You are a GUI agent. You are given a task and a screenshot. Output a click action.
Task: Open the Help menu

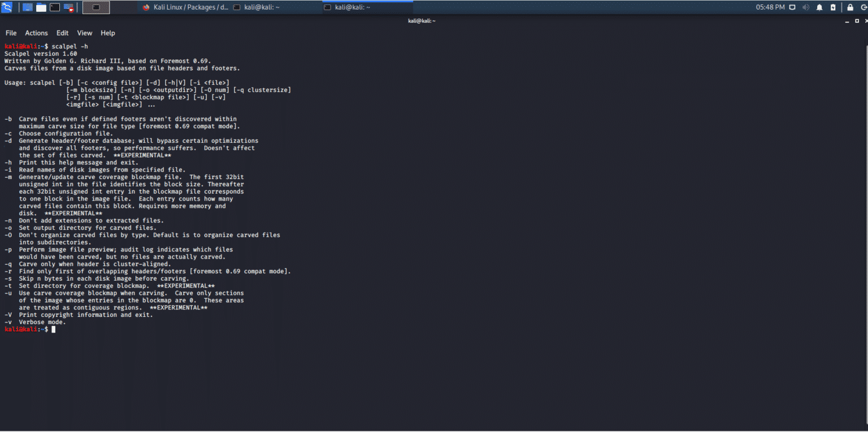(108, 33)
